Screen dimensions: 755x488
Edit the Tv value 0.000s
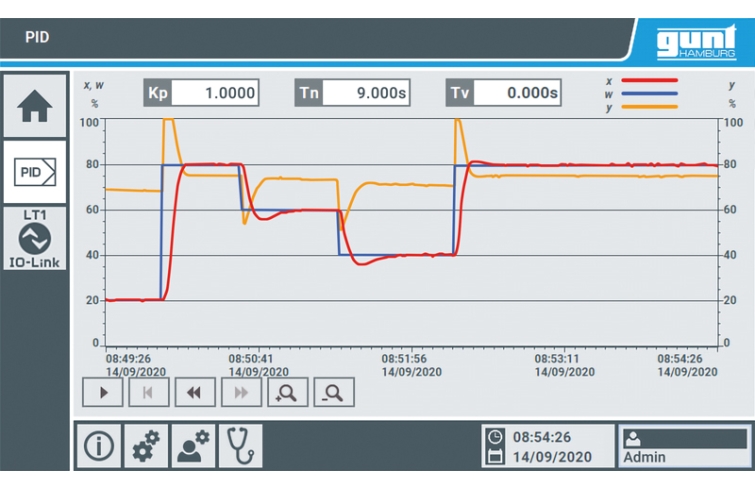point(517,92)
